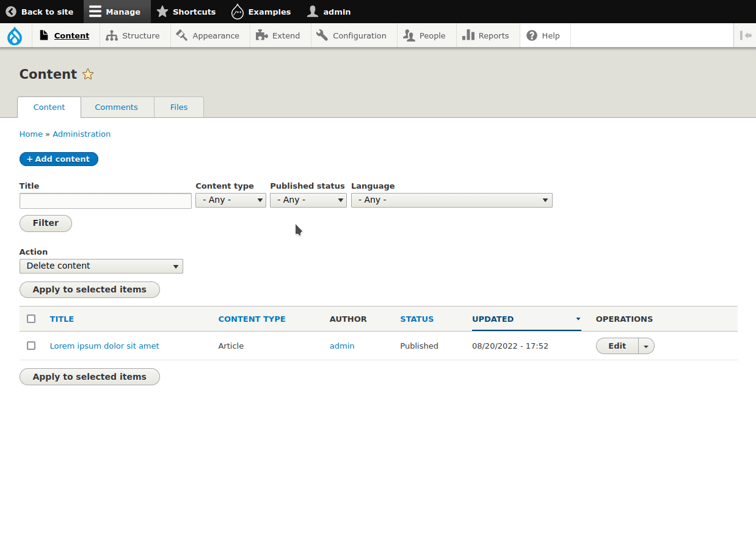Change the Action from Delete content

point(101,266)
